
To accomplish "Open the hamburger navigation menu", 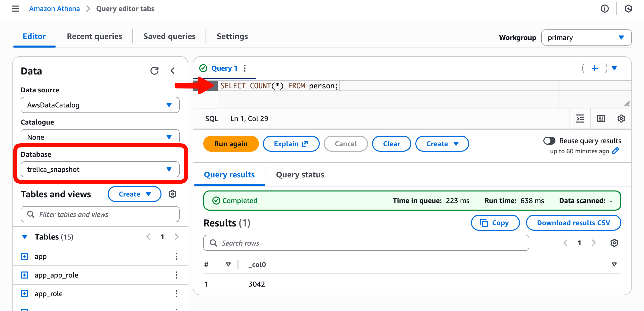I will pyautogui.click(x=16, y=9).
